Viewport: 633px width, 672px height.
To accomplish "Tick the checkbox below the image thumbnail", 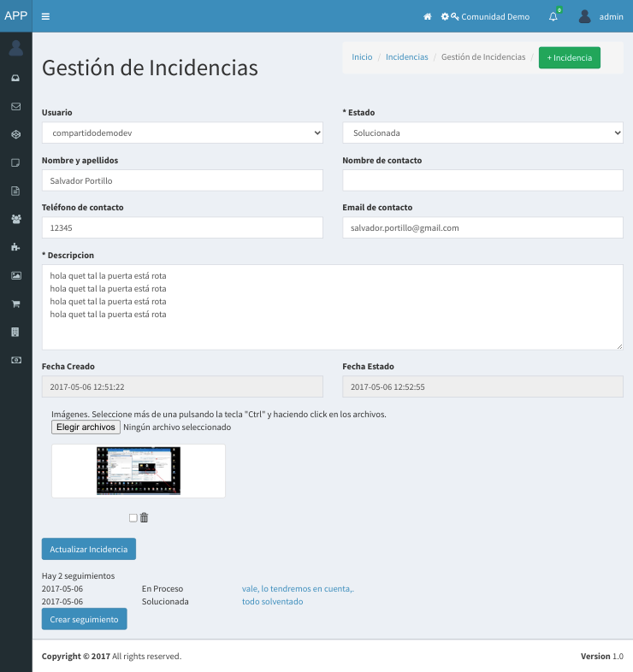I will [133, 517].
